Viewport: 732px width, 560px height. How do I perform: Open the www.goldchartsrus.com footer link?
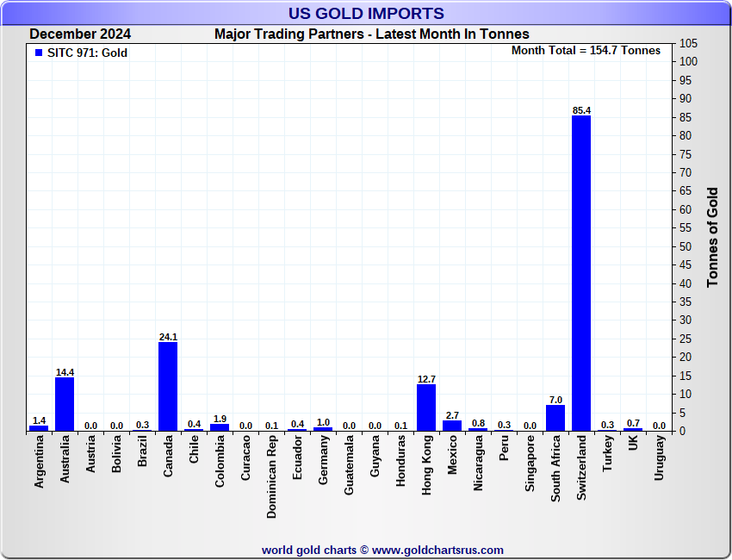click(x=437, y=551)
